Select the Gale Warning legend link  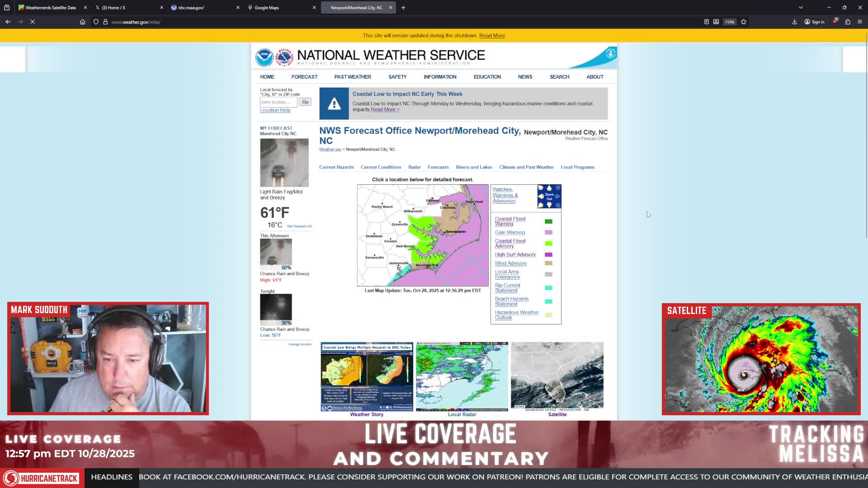[x=509, y=232]
